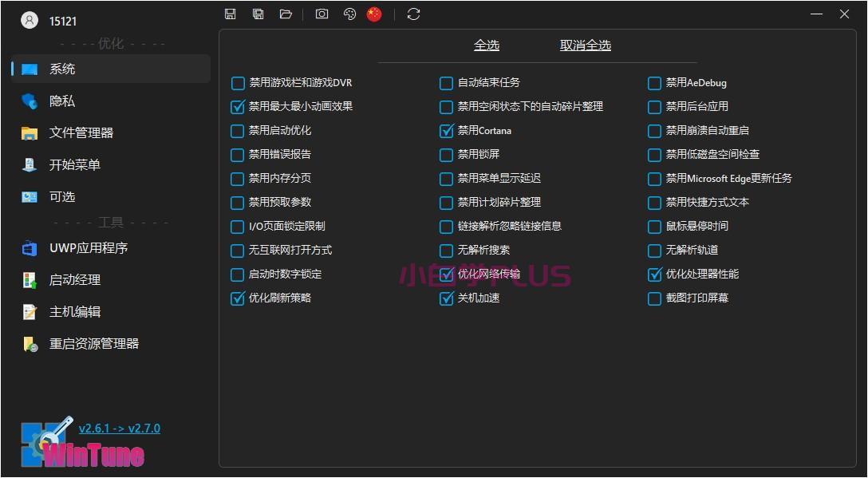Check 无解析轨道 option
868x478 pixels.
point(654,251)
